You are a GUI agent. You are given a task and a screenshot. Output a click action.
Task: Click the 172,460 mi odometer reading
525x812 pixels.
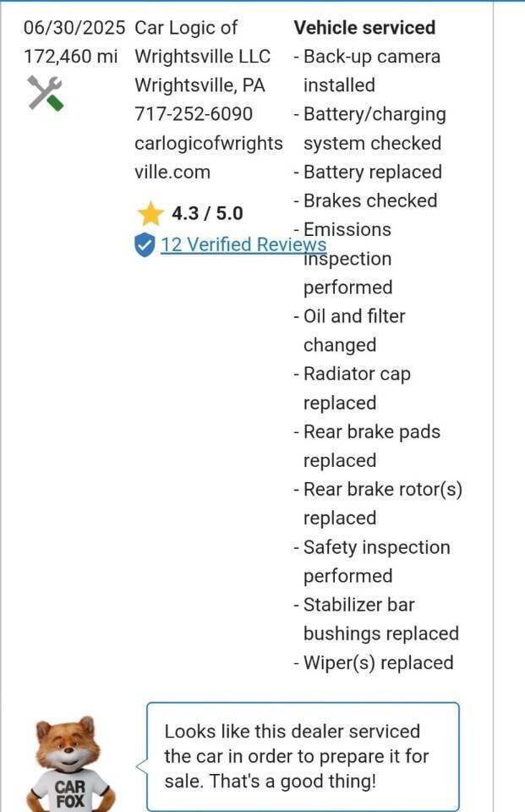tap(71, 56)
